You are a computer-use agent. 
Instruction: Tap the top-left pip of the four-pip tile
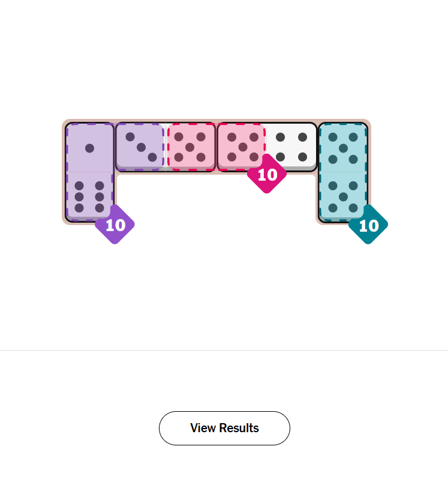point(280,137)
